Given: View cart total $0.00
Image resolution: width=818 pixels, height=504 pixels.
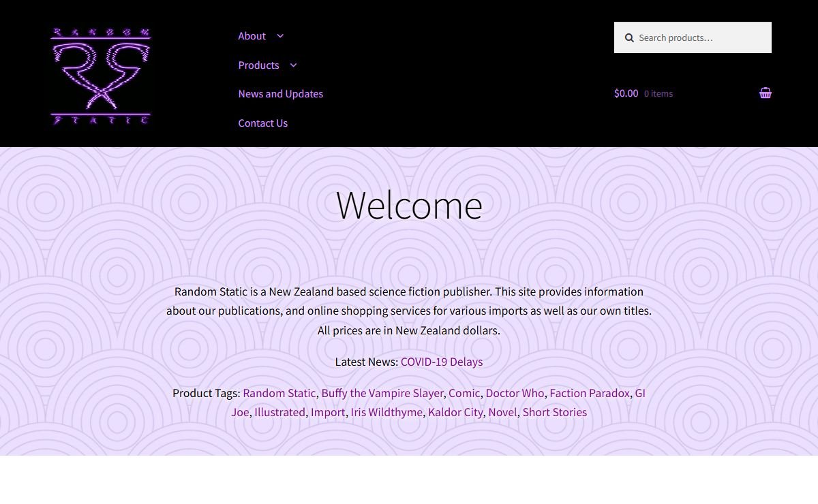Looking at the screenshot, I should click(626, 93).
